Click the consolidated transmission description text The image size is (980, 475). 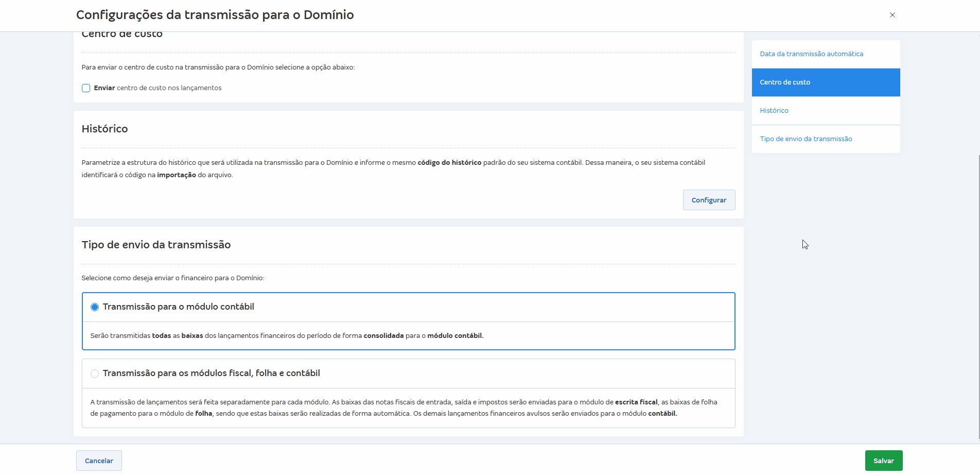tap(287, 335)
